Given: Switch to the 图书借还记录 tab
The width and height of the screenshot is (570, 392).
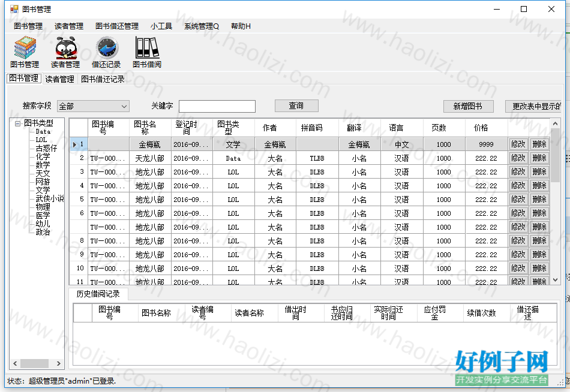Looking at the screenshot, I should 103,79.
